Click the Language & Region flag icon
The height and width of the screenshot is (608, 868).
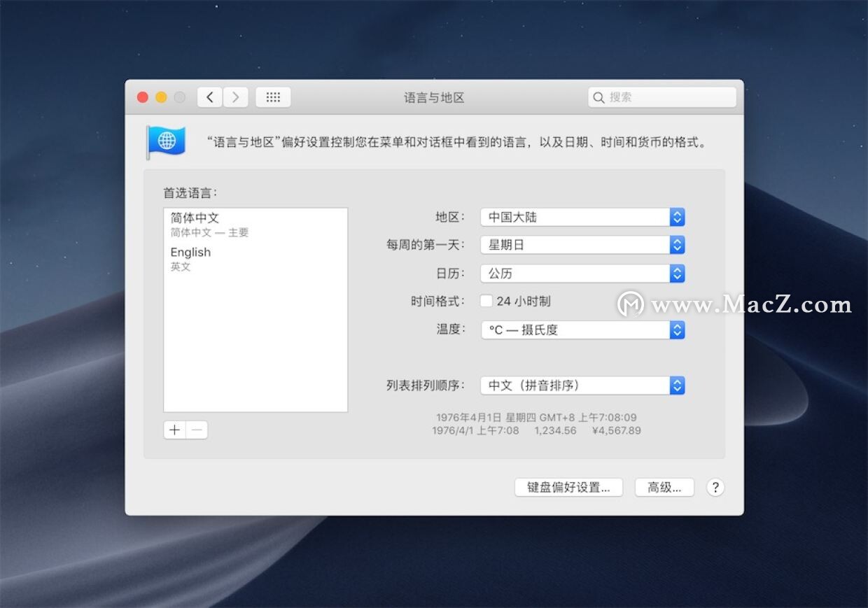click(x=165, y=141)
